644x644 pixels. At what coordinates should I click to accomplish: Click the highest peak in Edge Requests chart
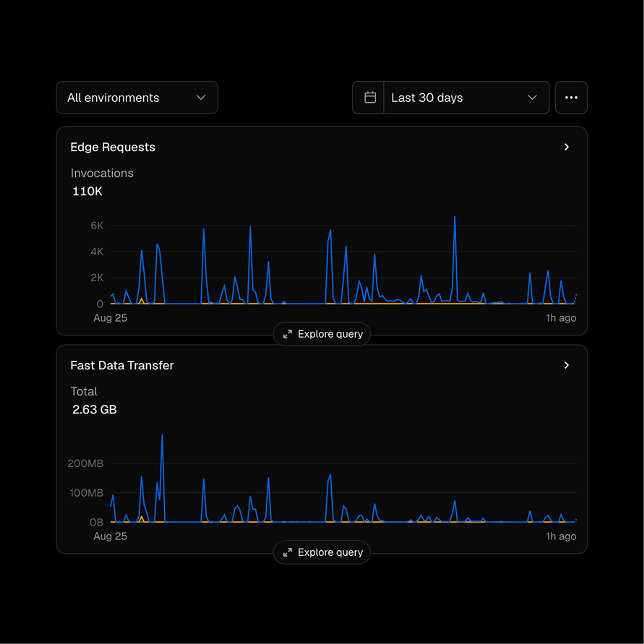point(455,218)
